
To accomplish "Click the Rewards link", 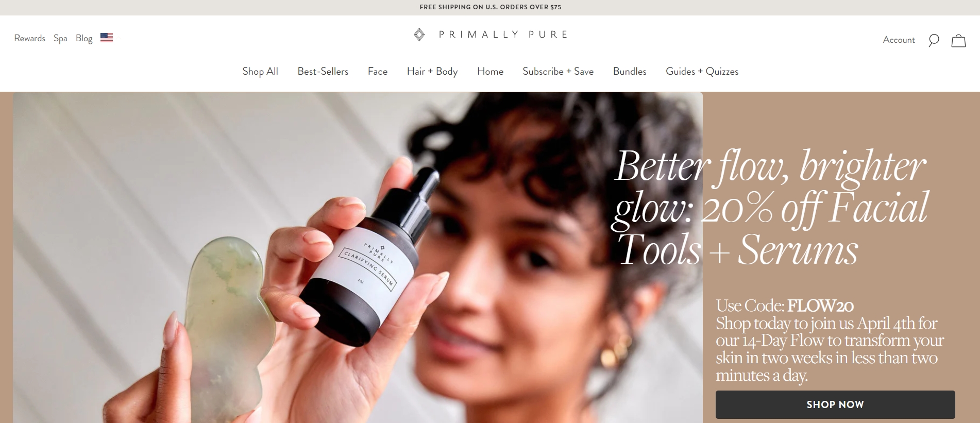I will point(30,38).
